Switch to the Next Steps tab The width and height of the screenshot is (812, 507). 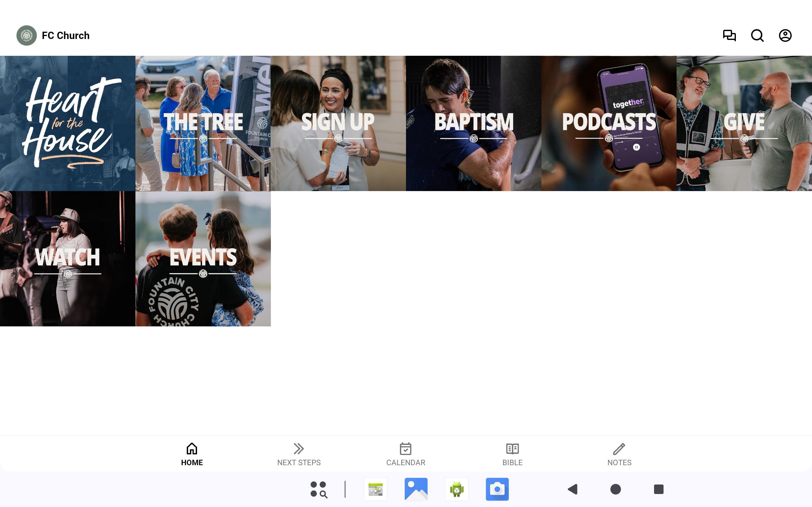pyautogui.click(x=298, y=454)
